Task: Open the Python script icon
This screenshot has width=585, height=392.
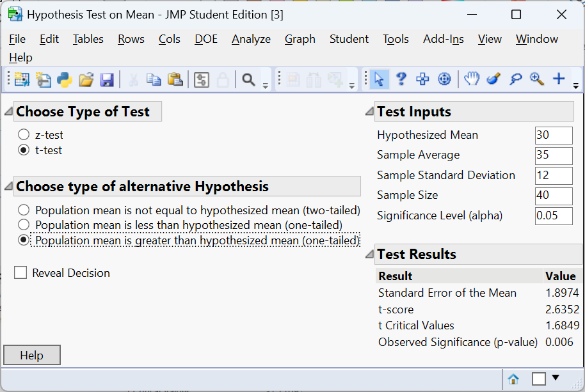Action: (x=65, y=79)
